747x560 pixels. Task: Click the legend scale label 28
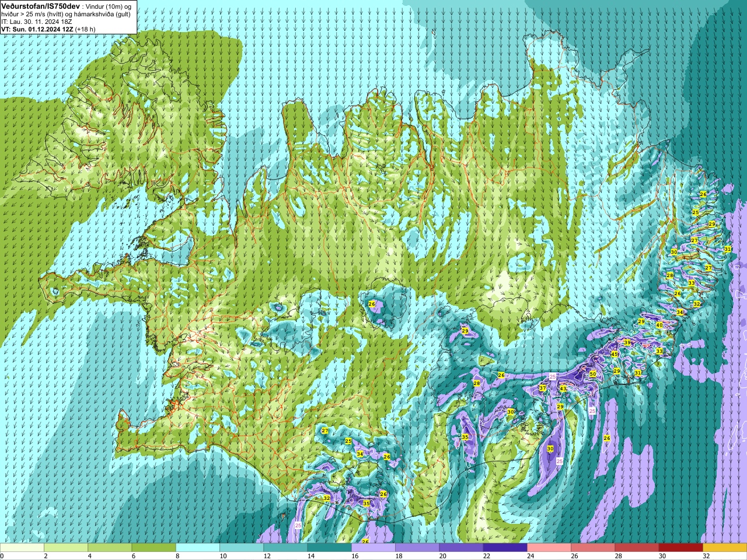click(x=619, y=556)
